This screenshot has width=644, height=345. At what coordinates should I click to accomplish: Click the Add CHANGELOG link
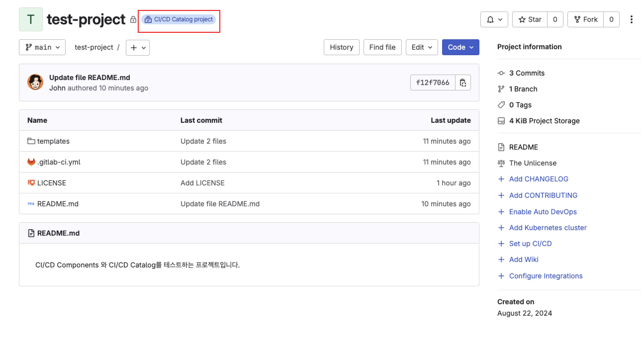click(539, 179)
